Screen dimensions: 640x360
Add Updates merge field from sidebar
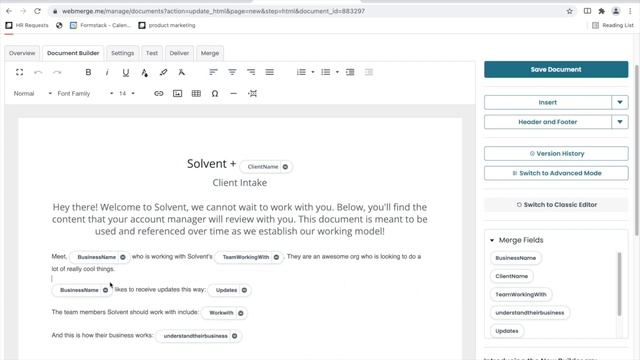tap(507, 331)
